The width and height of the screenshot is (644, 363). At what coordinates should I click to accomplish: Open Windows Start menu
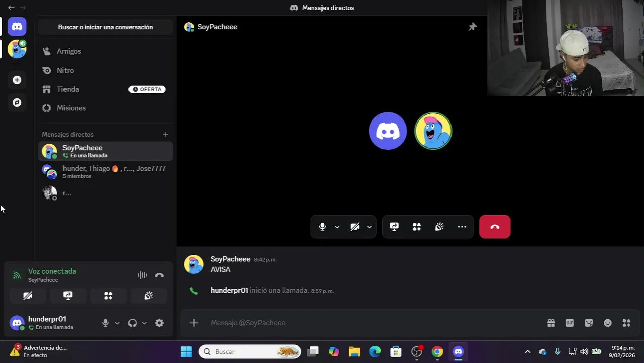(186, 352)
